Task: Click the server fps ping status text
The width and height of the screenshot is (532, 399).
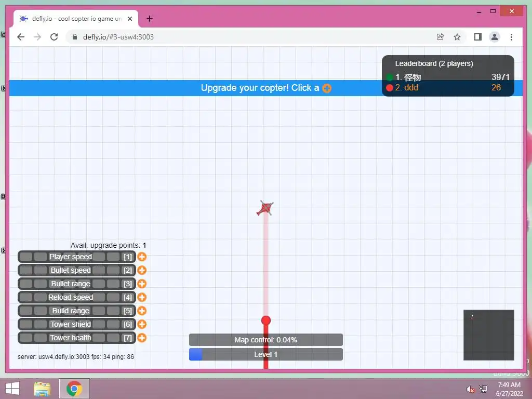Action: 76,357
